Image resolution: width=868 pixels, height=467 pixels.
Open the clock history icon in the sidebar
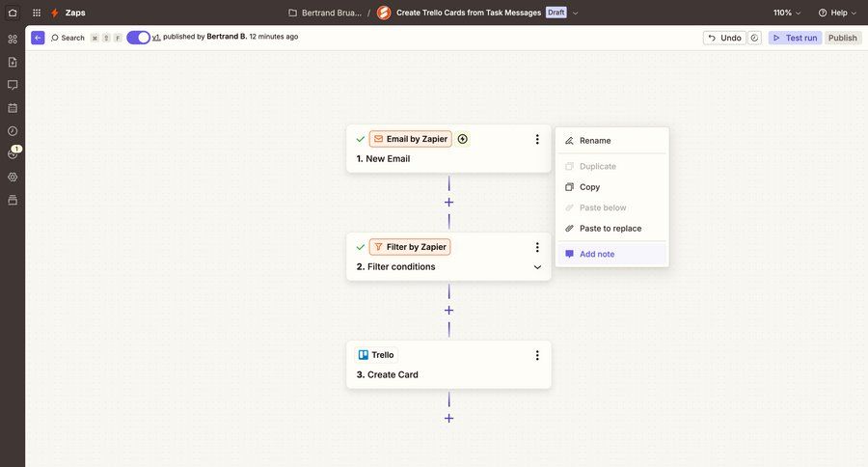[x=13, y=130]
